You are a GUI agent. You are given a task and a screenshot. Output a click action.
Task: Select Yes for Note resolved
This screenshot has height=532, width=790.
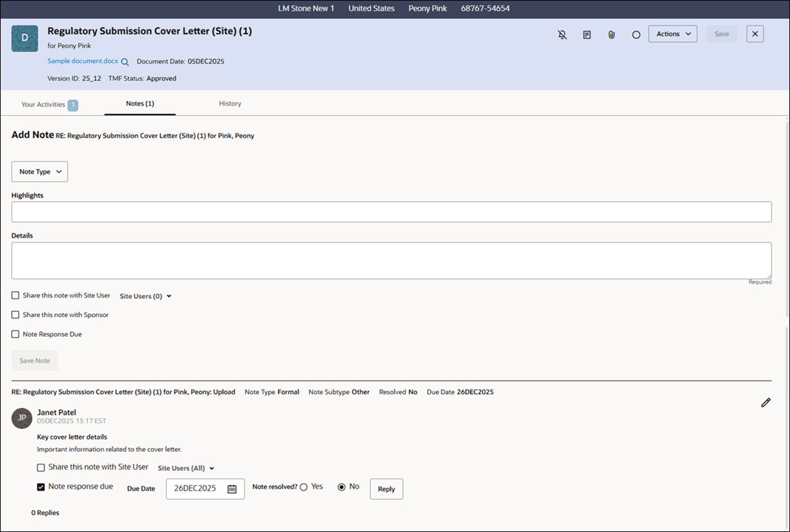pos(303,487)
